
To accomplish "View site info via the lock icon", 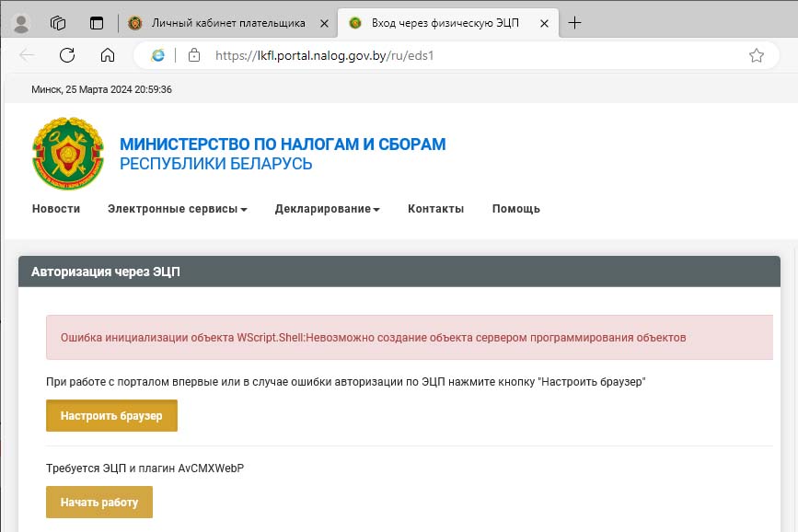I will (193, 55).
